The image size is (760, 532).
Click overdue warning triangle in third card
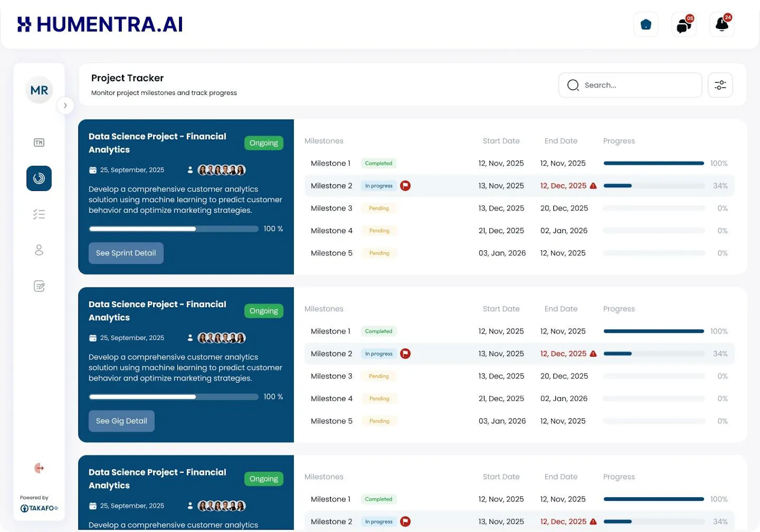[593, 522]
